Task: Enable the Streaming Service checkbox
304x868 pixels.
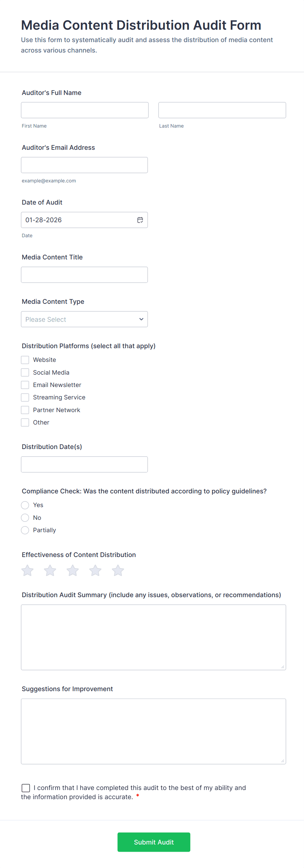Action: click(x=25, y=397)
